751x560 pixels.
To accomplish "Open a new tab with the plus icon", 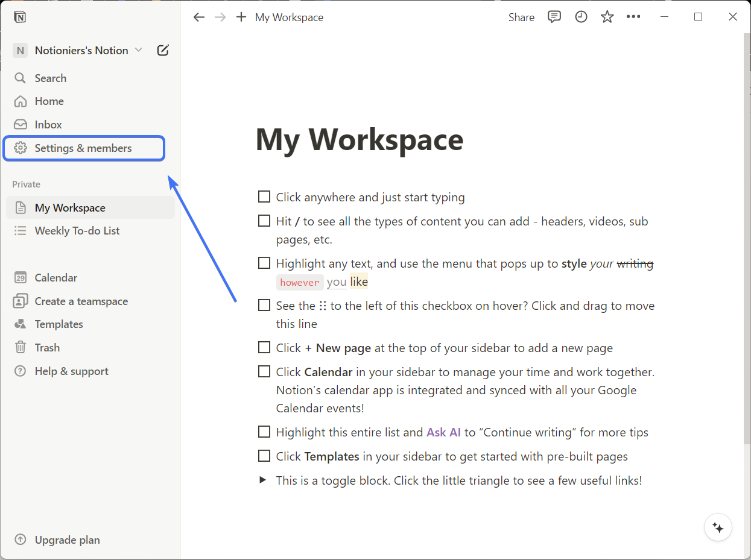I will click(x=241, y=17).
